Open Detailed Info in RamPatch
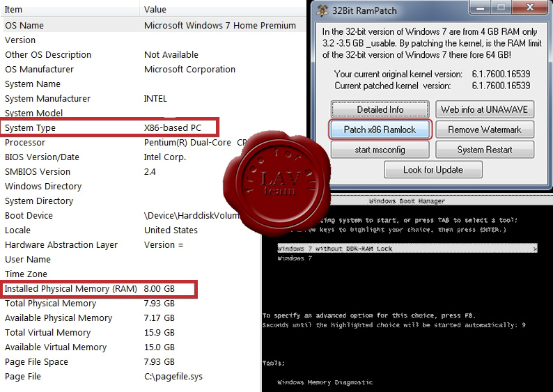 (380, 109)
